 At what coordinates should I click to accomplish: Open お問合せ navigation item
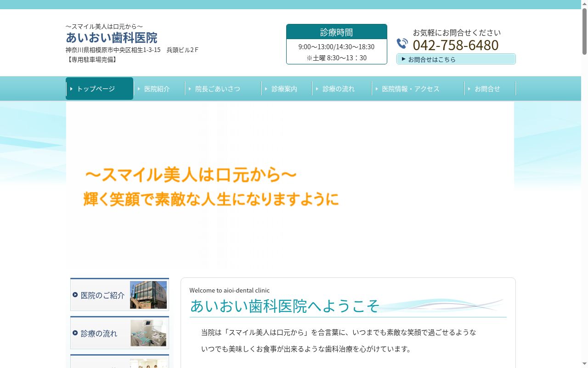point(490,88)
